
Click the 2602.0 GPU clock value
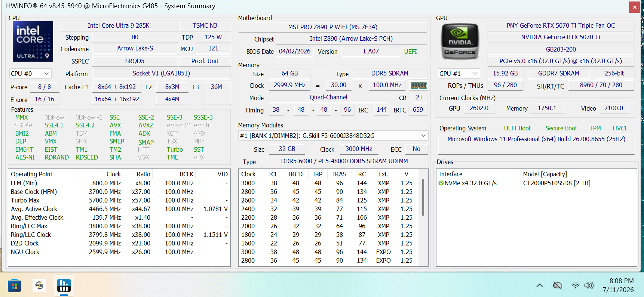479,108
